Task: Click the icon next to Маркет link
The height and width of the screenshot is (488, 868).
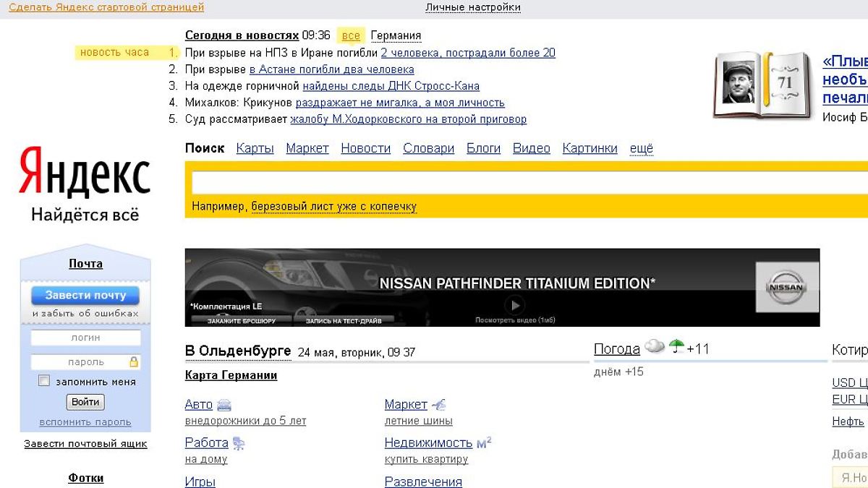Action: coord(438,405)
